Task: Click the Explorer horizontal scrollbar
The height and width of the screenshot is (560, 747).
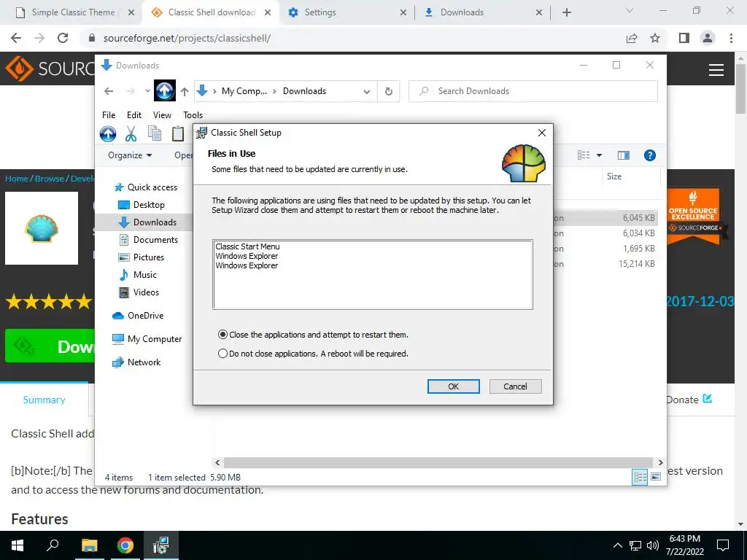Action: pyautogui.click(x=438, y=462)
